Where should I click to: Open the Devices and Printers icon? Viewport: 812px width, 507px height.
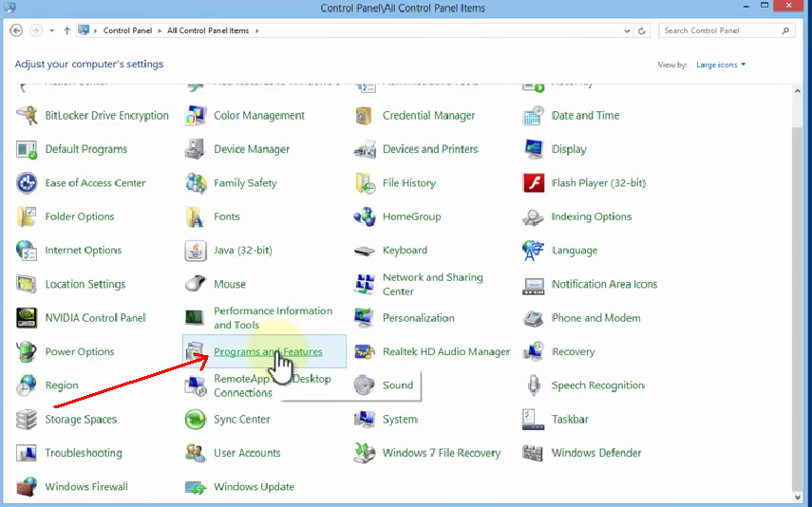[x=364, y=149]
